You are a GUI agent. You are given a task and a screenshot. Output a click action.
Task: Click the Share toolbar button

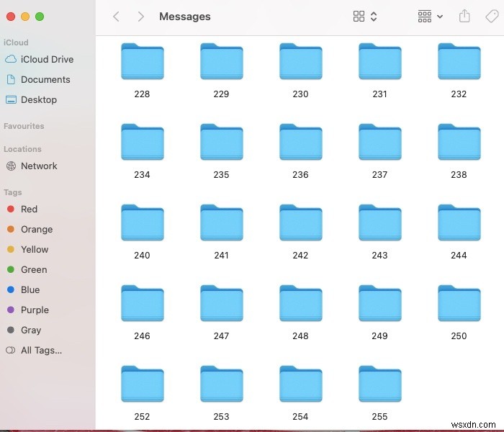click(464, 16)
